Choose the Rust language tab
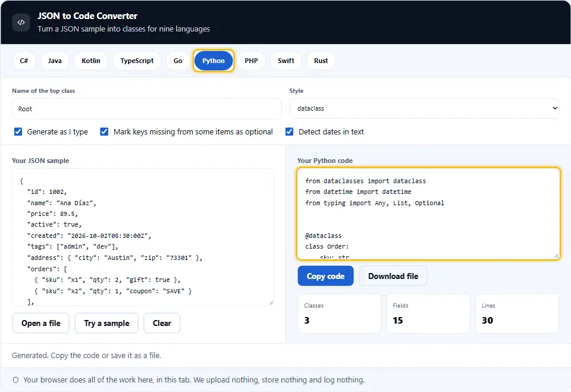The width and height of the screenshot is (571, 392). coord(321,61)
